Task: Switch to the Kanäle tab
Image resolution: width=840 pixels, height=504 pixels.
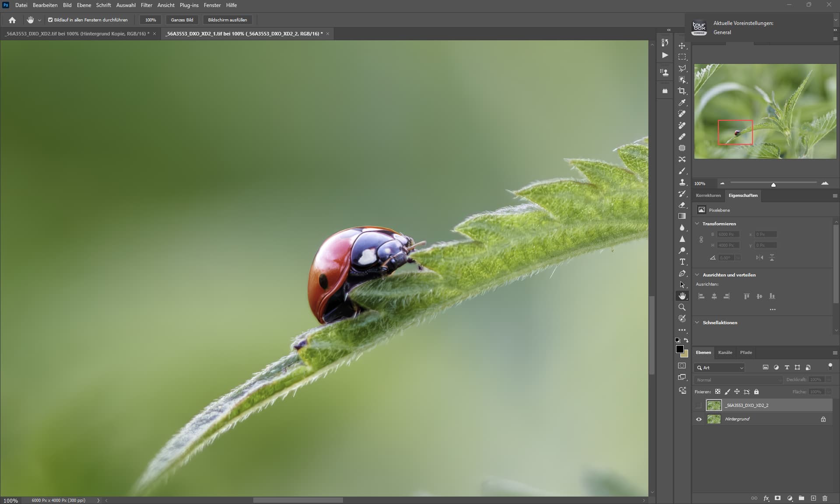Action: tap(725, 352)
